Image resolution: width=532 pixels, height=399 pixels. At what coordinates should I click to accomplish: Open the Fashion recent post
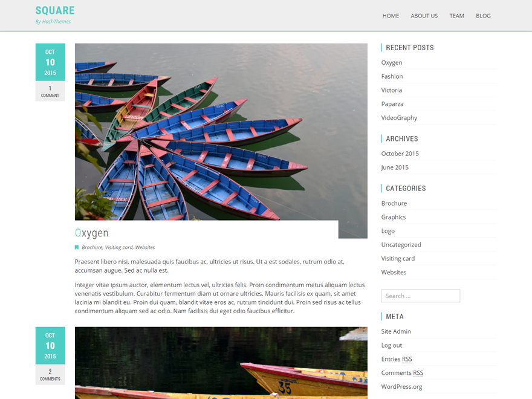click(392, 76)
